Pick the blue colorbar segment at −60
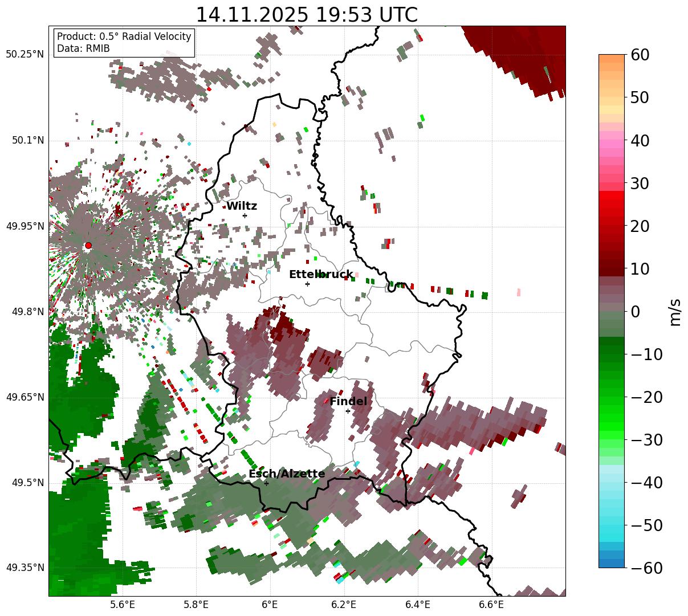The height and width of the screenshot is (616, 688). 612,563
